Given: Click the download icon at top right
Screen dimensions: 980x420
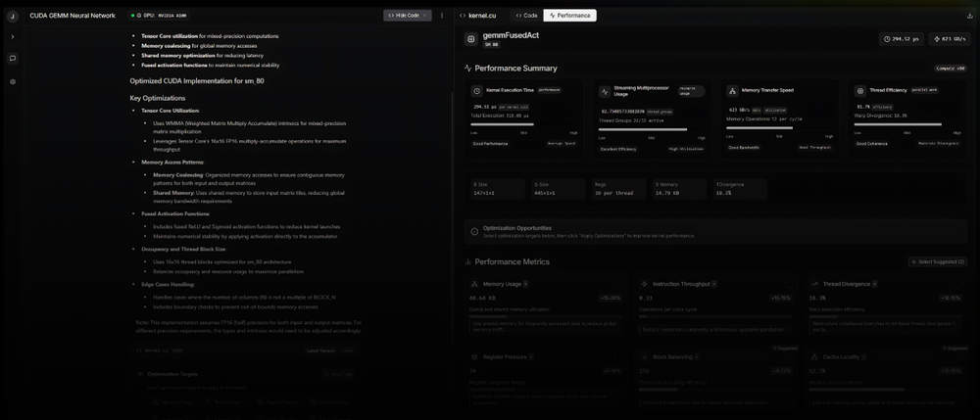Looking at the screenshot, I should [969, 16].
